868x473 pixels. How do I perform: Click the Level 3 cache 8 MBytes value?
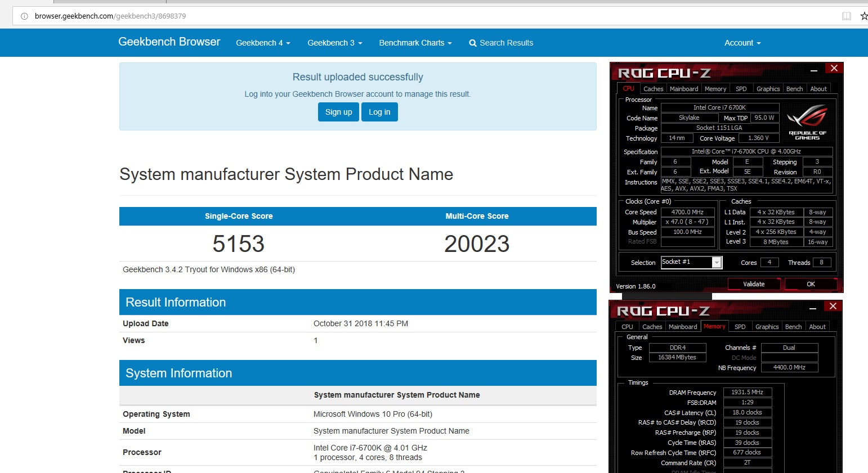(x=778, y=242)
